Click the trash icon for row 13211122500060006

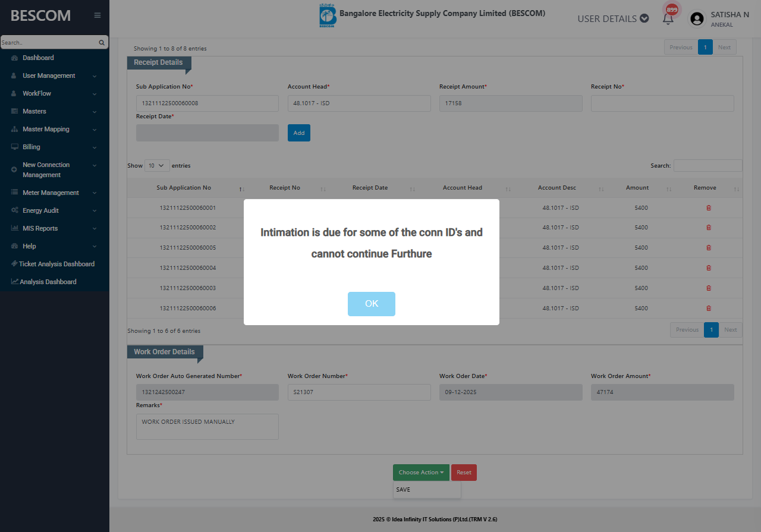(708, 309)
